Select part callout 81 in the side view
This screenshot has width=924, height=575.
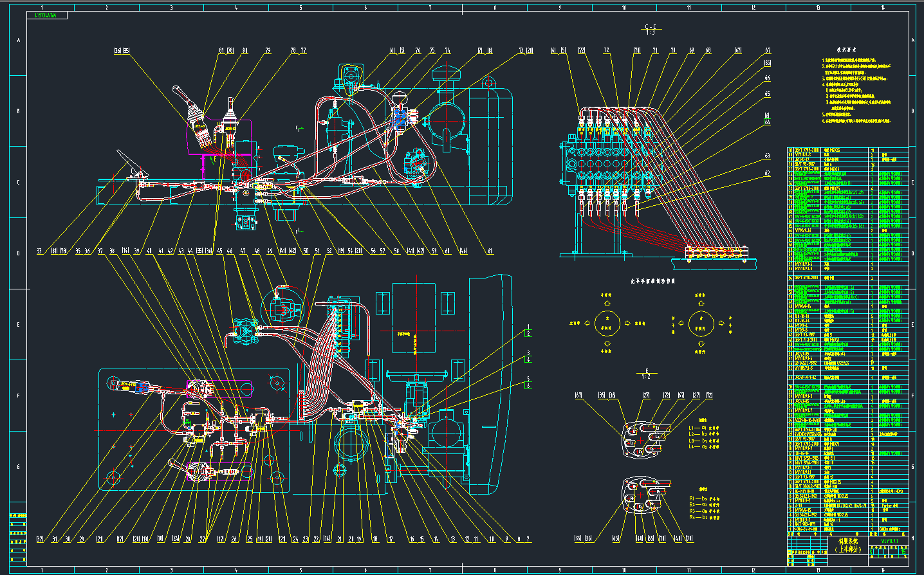pyautogui.click(x=221, y=50)
